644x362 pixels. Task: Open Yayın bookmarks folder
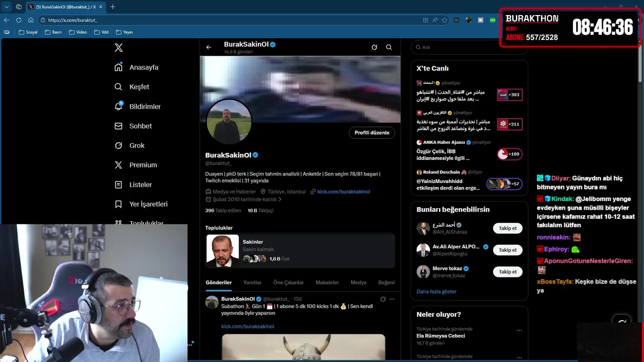pos(124,32)
